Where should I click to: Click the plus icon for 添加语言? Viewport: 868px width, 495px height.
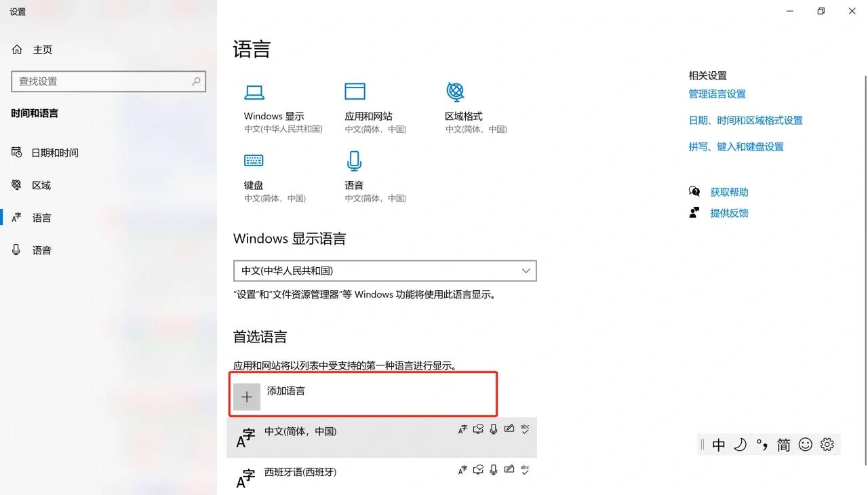pyautogui.click(x=247, y=397)
